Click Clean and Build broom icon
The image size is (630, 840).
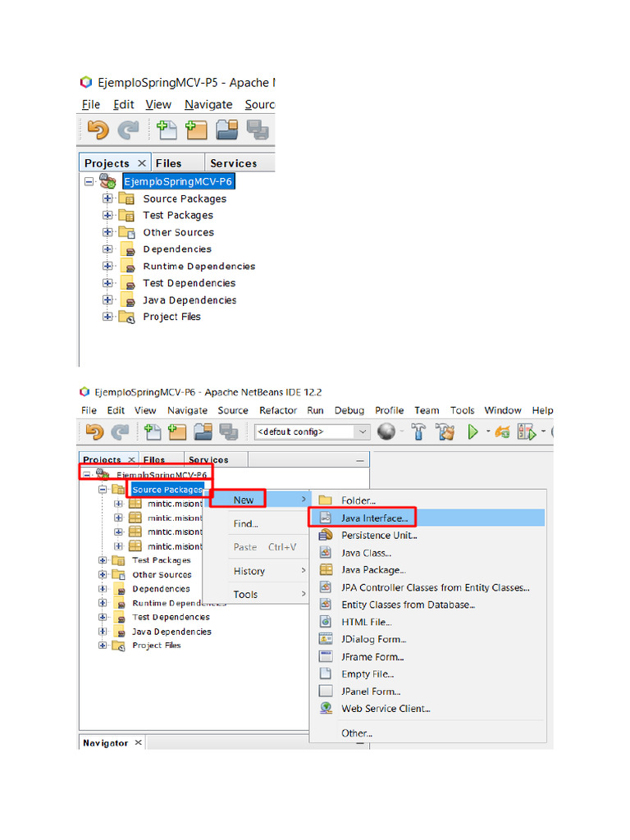pos(445,431)
